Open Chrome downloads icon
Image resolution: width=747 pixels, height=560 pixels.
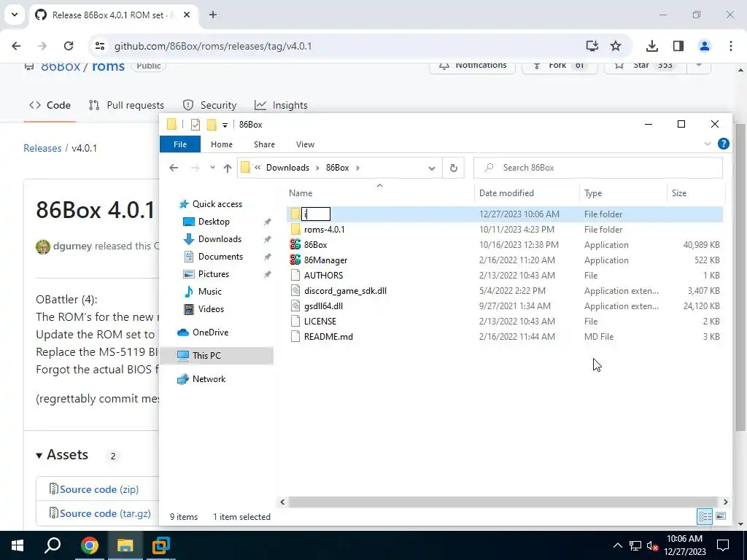click(x=651, y=46)
